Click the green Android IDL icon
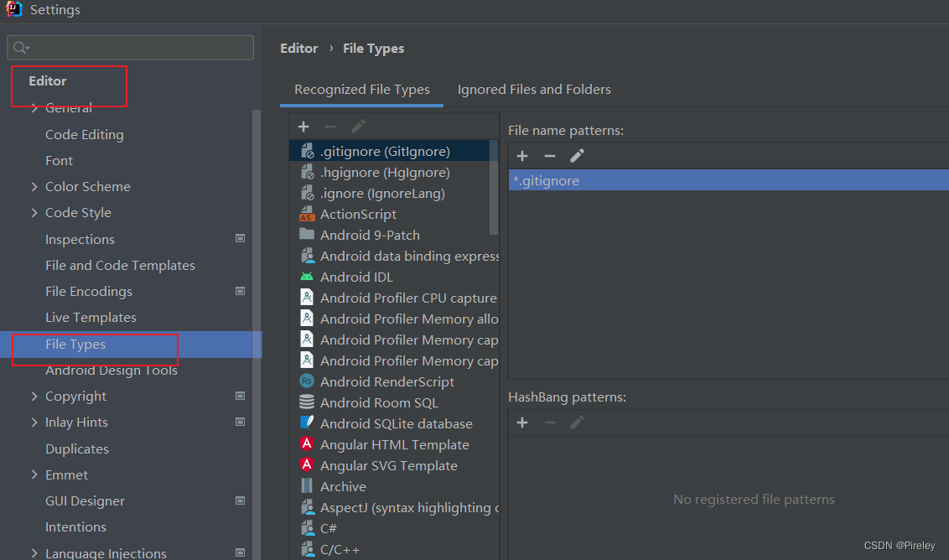The height and width of the screenshot is (560, 949). click(x=307, y=277)
